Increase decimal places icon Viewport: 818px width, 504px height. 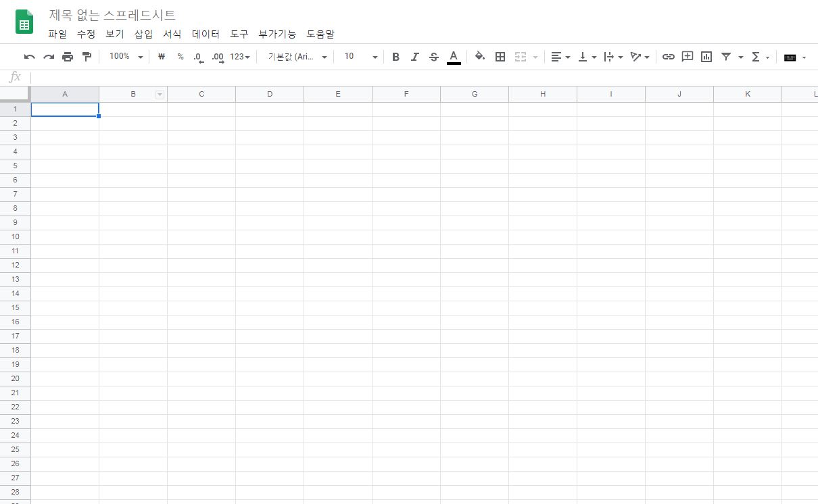pyautogui.click(x=218, y=57)
